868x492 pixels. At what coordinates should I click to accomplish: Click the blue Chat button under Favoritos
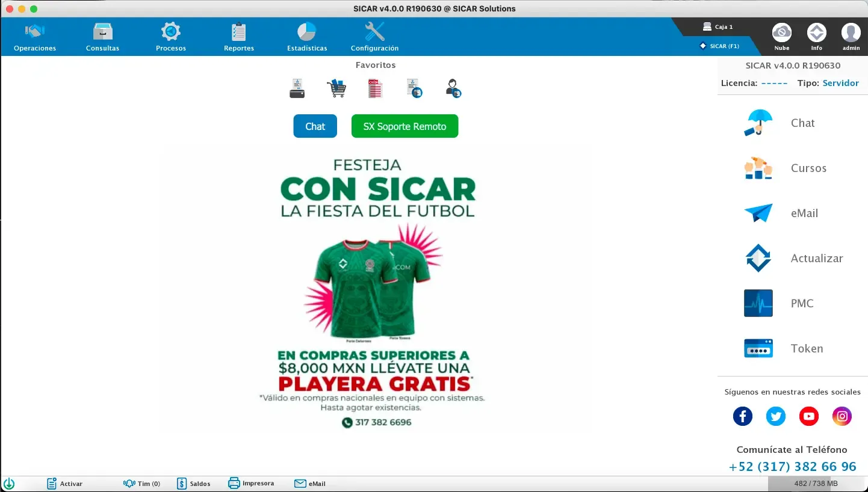(315, 126)
